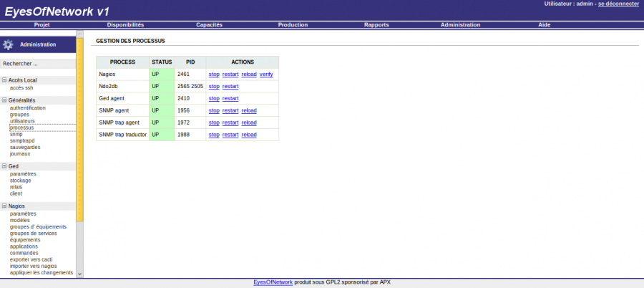Click sidebar scrollbar up arrow
This screenshot has height=288, width=644.
[x=79, y=34]
